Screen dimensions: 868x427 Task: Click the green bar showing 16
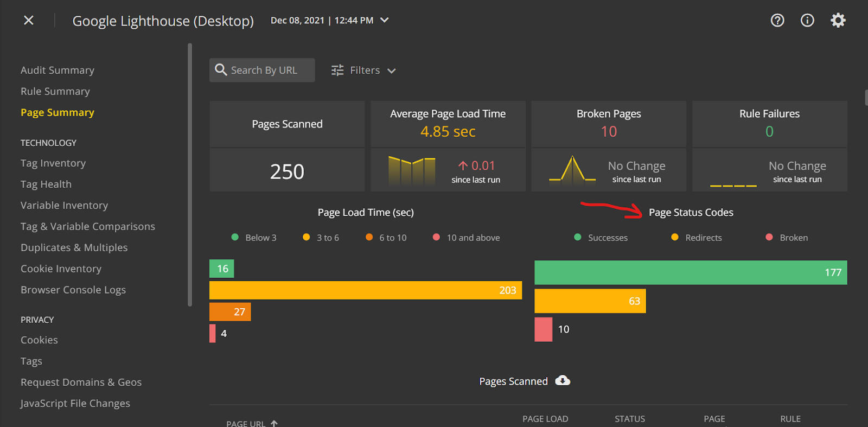[x=222, y=269]
